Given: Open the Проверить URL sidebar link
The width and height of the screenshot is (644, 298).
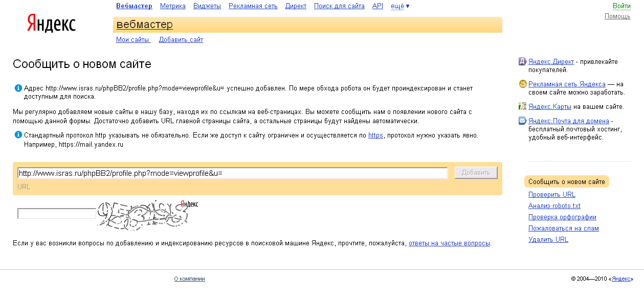Looking at the screenshot, I should pyautogui.click(x=552, y=195).
